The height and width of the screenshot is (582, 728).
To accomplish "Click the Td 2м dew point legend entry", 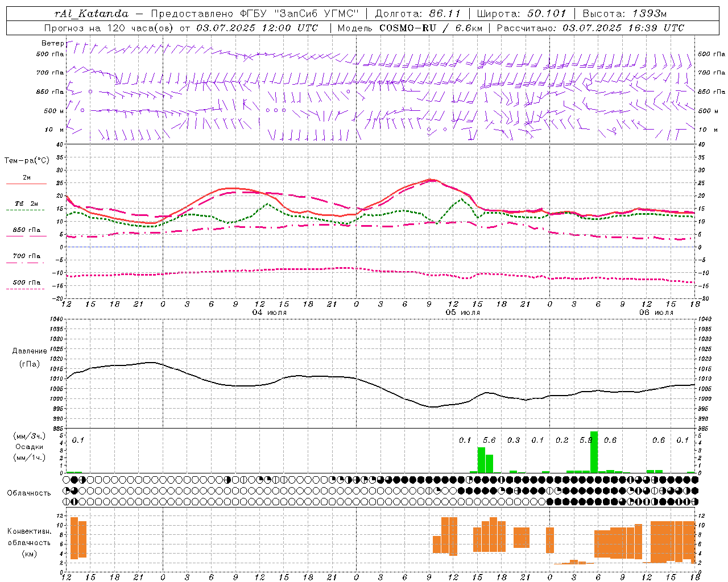I will tap(26, 203).
